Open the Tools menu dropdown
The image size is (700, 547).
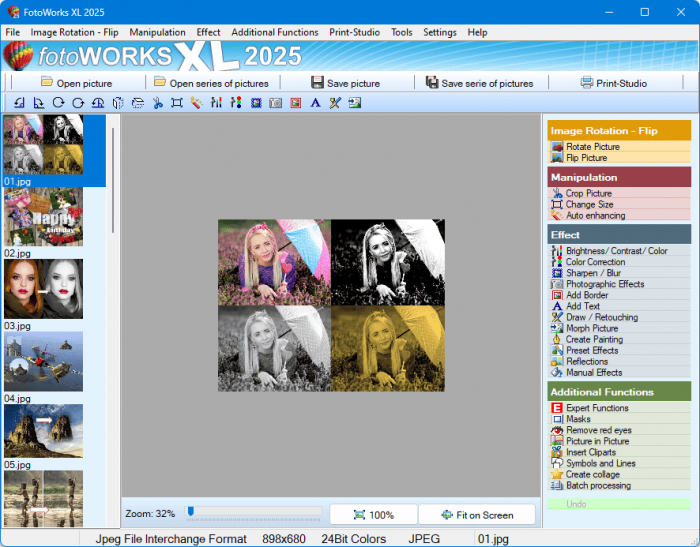pyautogui.click(x=401, y=32)
